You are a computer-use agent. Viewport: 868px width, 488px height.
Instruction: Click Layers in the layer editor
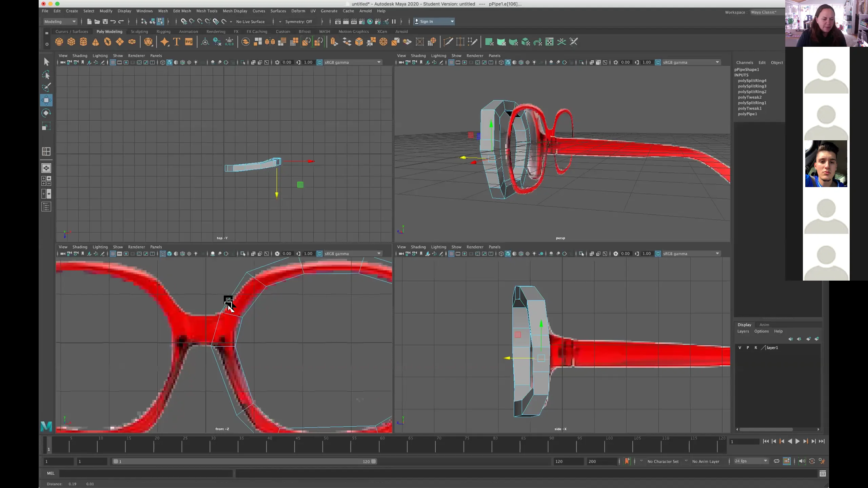pos(743,331)
